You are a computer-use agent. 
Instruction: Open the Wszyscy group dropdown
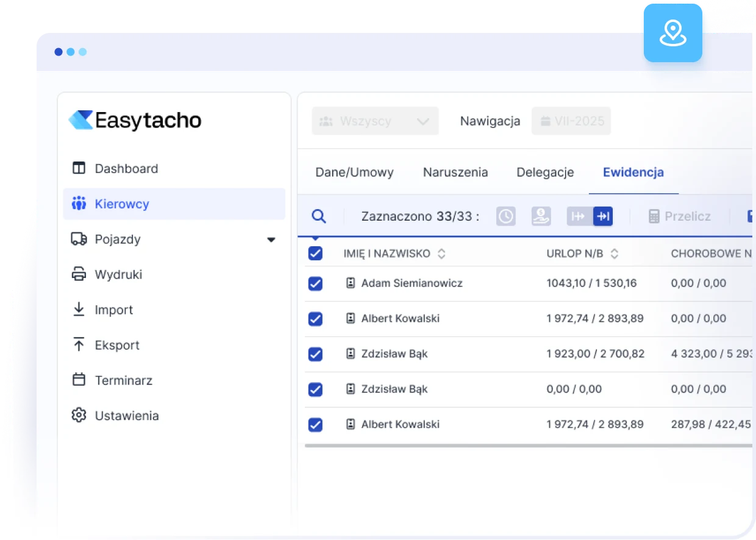tap(375, 121)
